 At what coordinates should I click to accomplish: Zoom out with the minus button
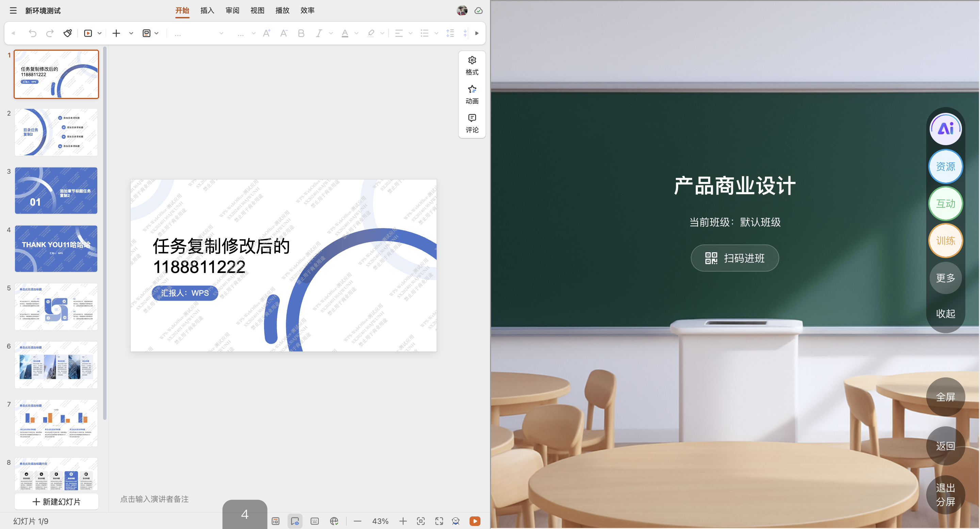358,521
